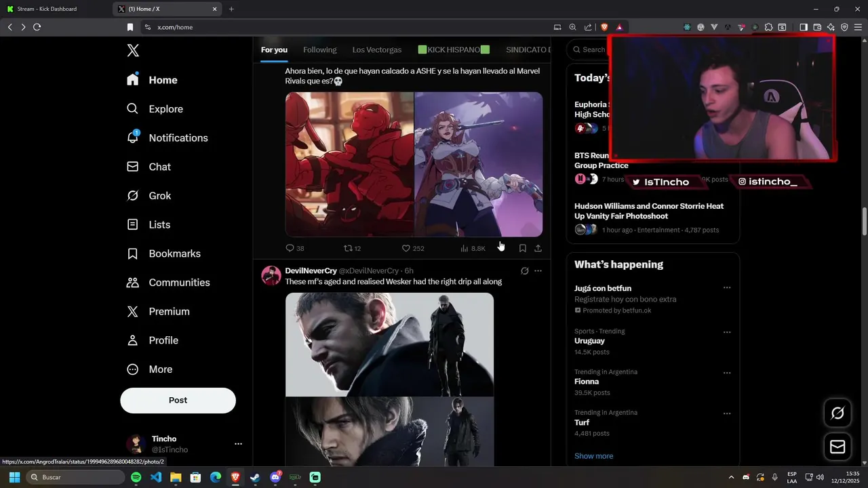Open Brave Rewards triangle icon
868x488 pixels.
coord(619,27)
